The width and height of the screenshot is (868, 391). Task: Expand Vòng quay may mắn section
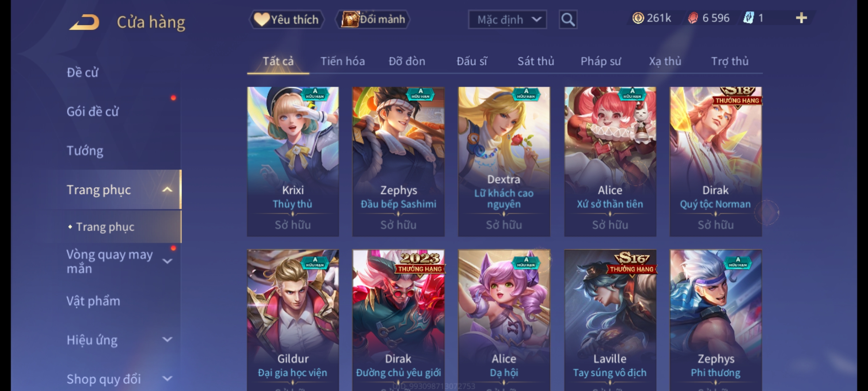point(167,261)
